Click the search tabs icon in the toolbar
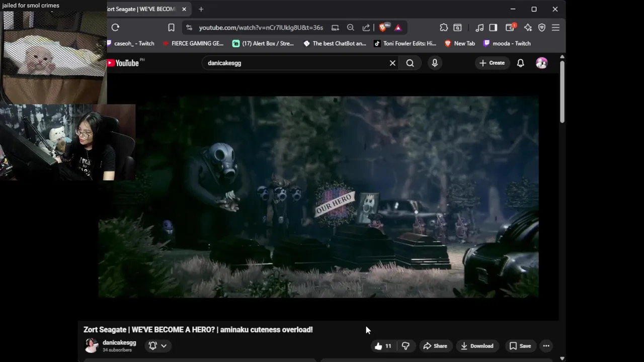 tap(457, 28)
